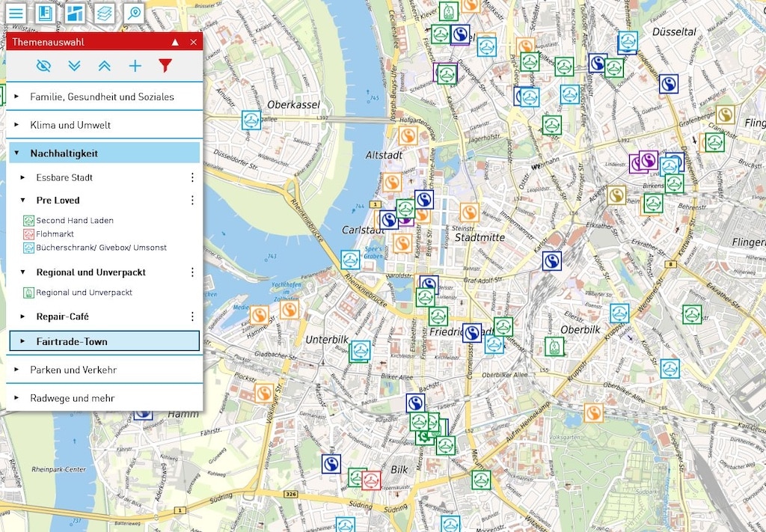Open the three-dot menu next to Repair-Café
This screenshot has height=532, width=766.
(192, 316)
